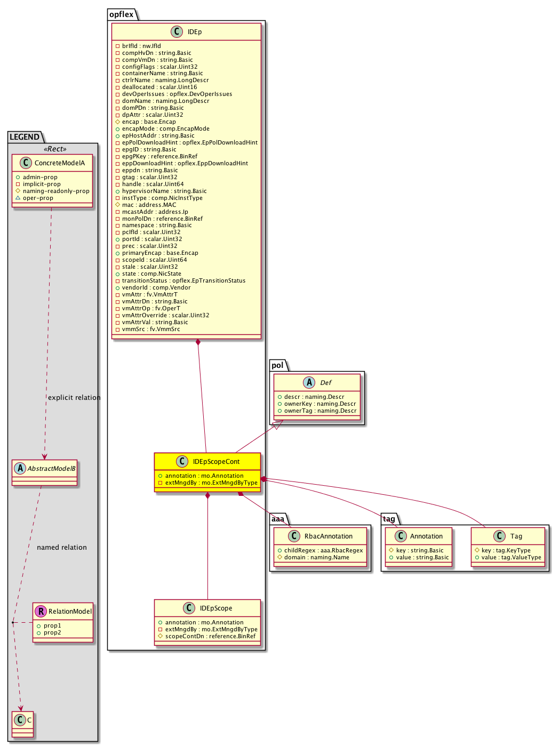Select the C icon of IDEpScopeCont
Viewport: 560px width, 747px height.
(182, 462)
